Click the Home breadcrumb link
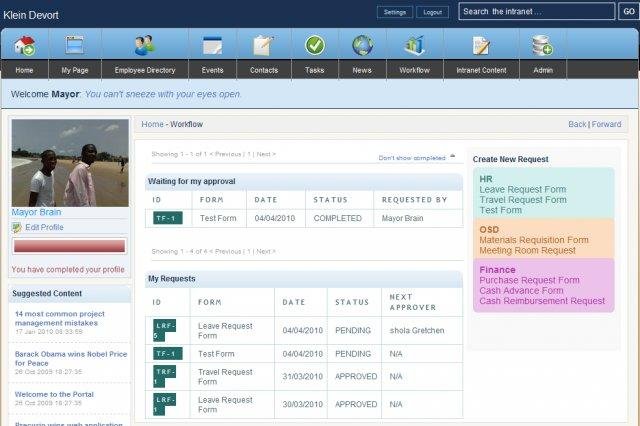640x426 pixels. 152,124
